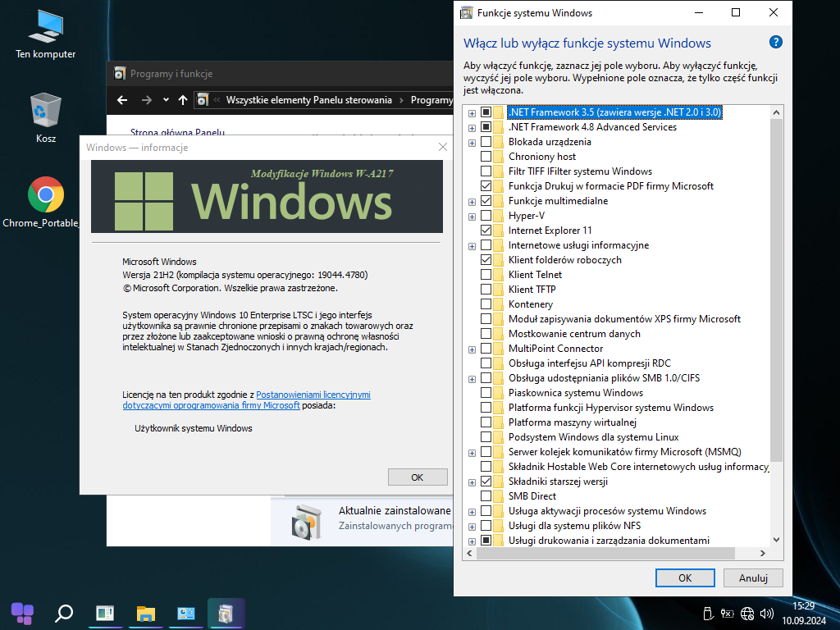This screenshot has height=630, width=840.
Task: Expand .NET Framework 4.8 Advanced Services
Action: point(472,128)
